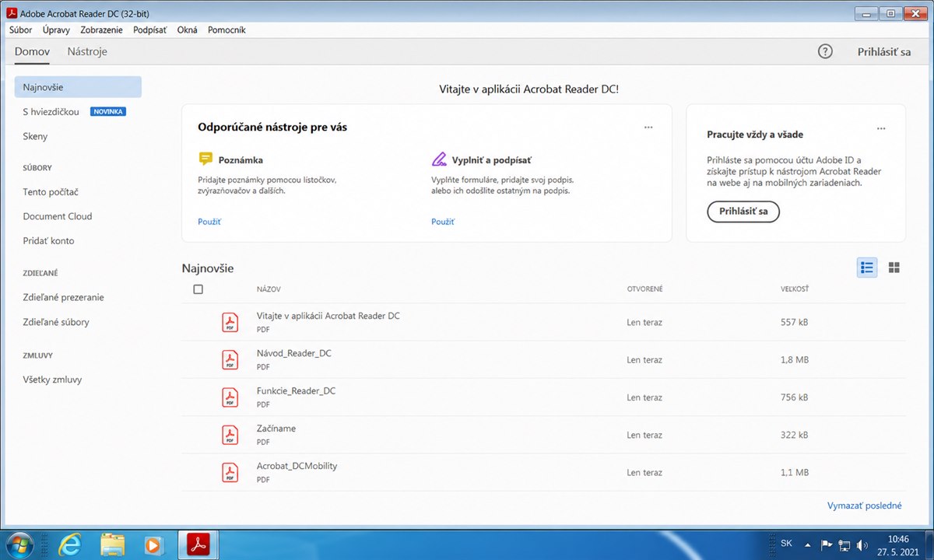Open Windows Explorer folder in taskbar
934x560 pixels.
tap(113, 544)
